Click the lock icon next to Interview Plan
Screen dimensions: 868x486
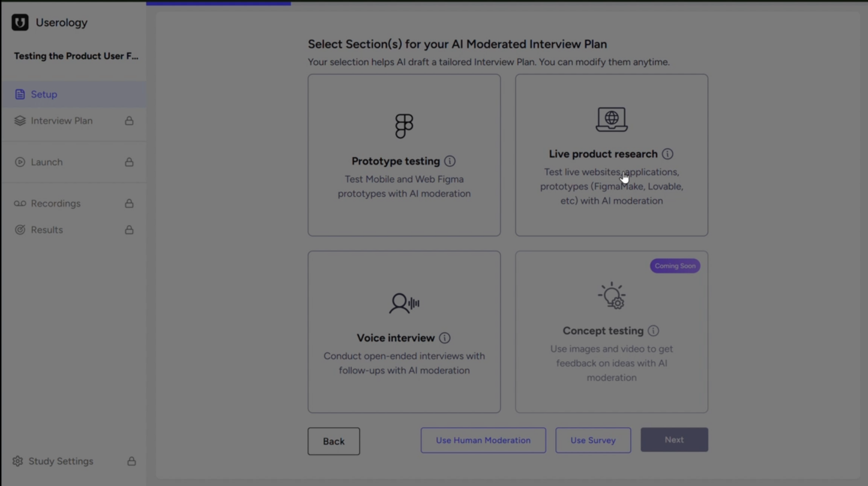[129, 121]
